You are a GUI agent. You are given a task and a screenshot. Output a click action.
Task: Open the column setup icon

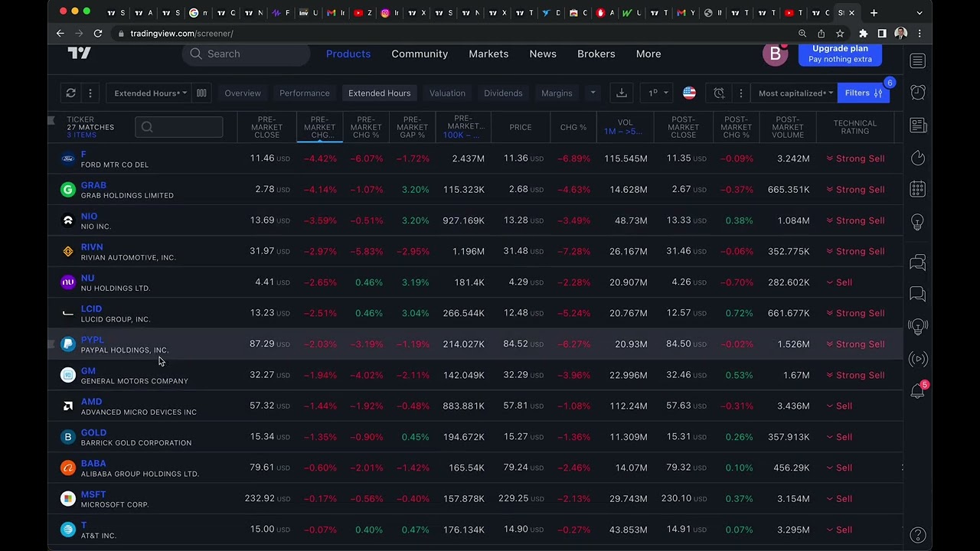click(201, 93)
